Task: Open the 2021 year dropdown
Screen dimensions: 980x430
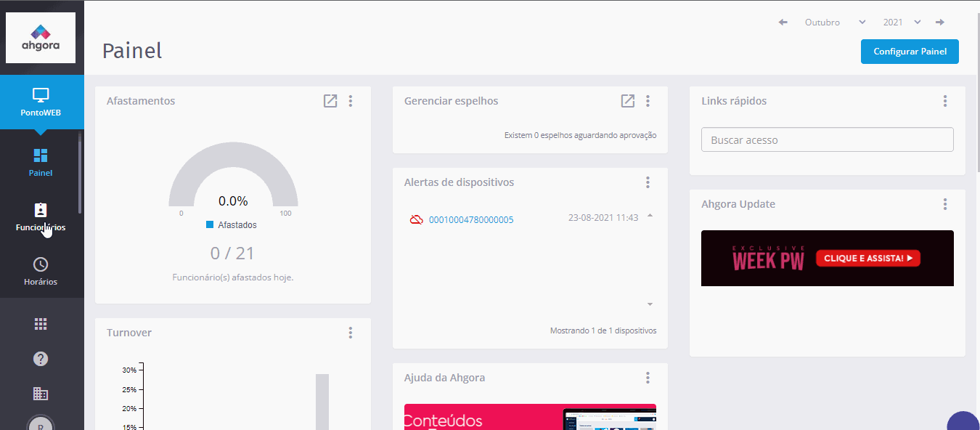Action: tap(902, 23)
